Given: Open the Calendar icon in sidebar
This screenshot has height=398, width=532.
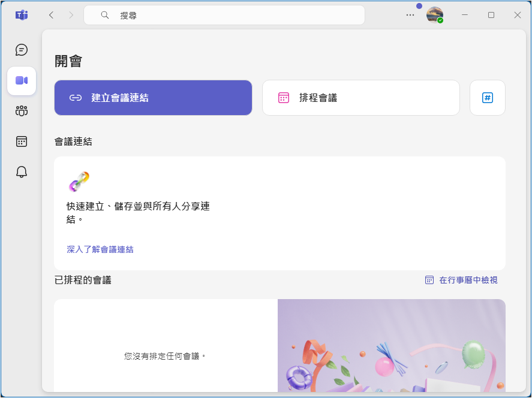Looking at the screenshot, I should 22,141.
